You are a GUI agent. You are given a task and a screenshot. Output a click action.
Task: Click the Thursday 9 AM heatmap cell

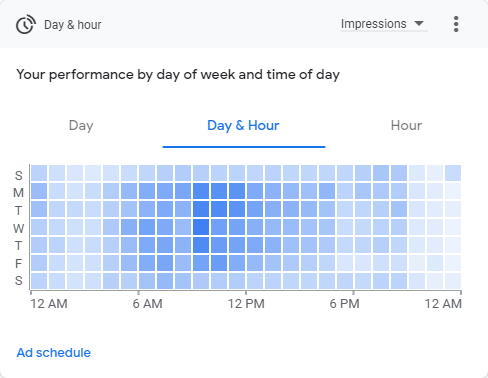[x=201, y=245]
